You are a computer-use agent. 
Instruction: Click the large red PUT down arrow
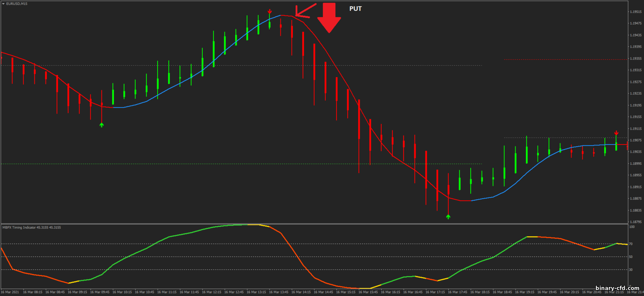[329, 17]
